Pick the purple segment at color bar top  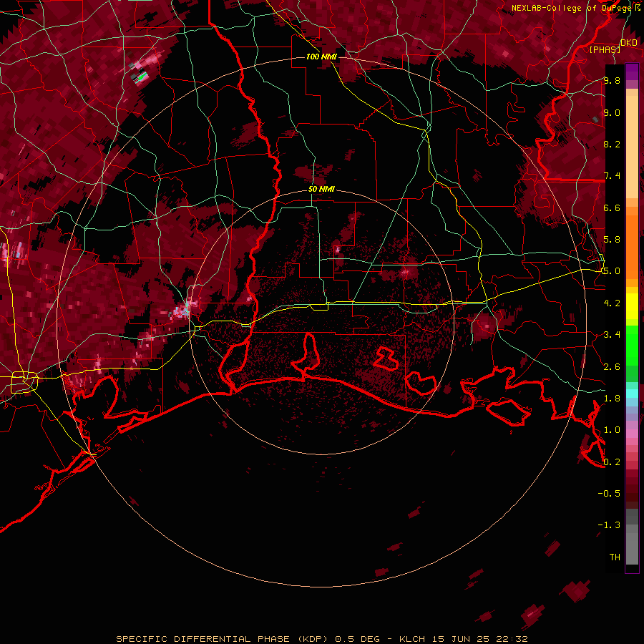(632, 72)
